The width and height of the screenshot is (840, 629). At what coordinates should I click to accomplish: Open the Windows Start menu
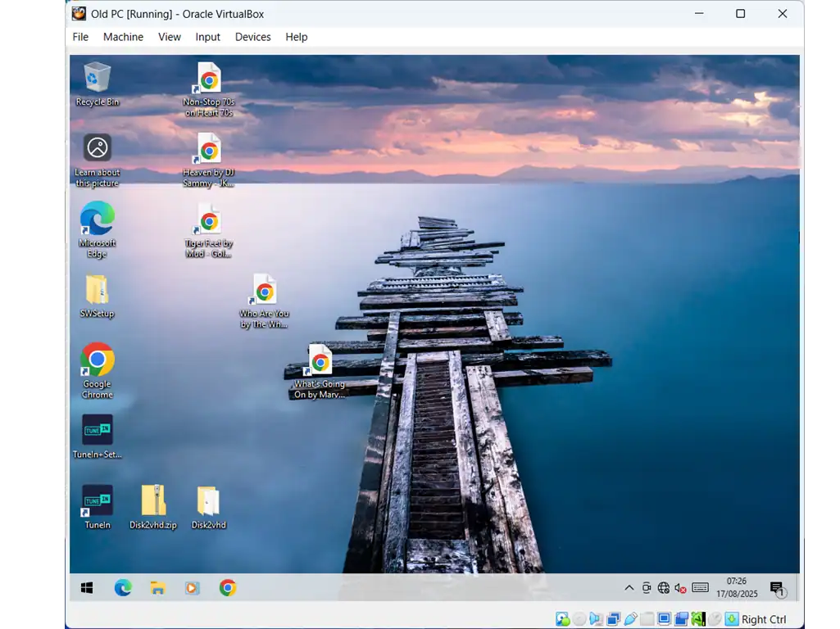tap(87, 588)
